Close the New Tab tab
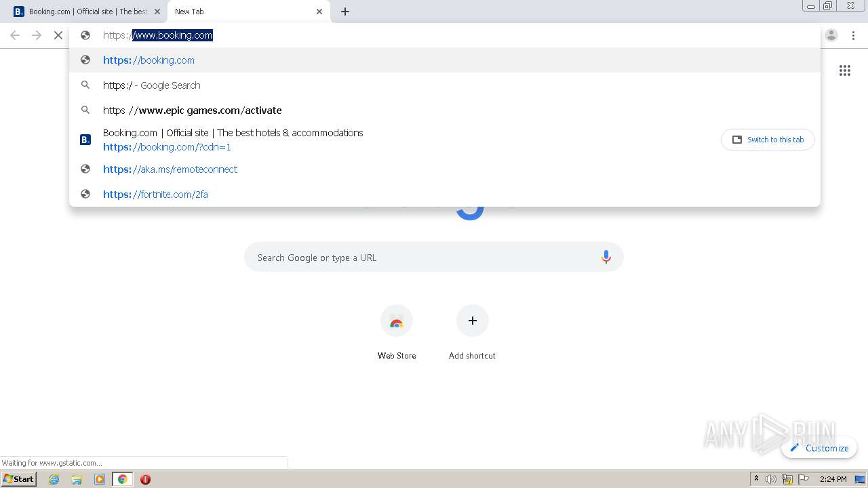The height and width of the screenshot is (488, 868). (319, 12)
